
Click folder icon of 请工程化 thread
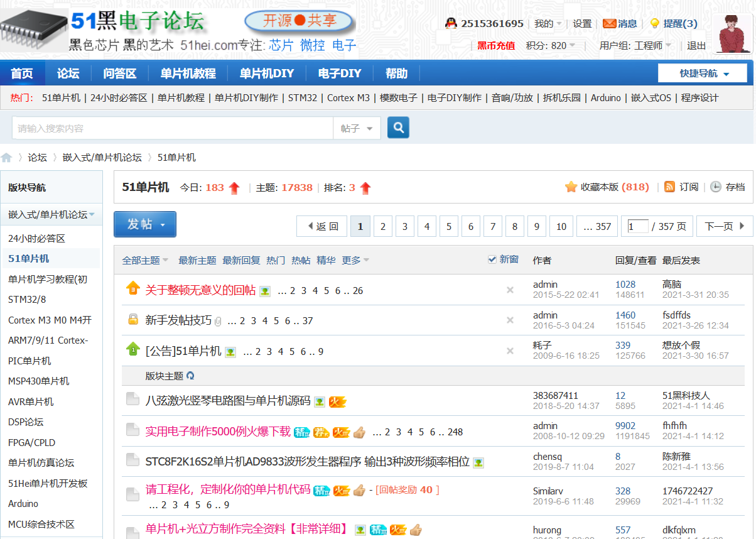pyautogui.click(x=132, y=494)
